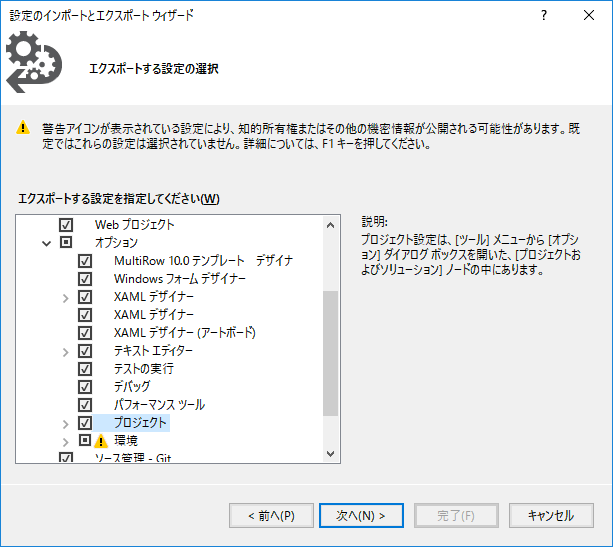Uncheck the プロジェクト checkbox

[x=85, y=423]
